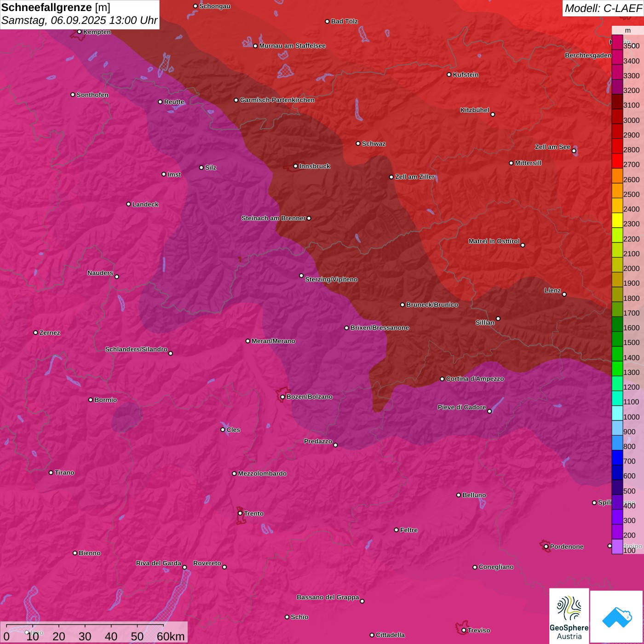Click the Treviso city marker
The width and height of the screenshot is (644, 644).
(x=464, y=630)
